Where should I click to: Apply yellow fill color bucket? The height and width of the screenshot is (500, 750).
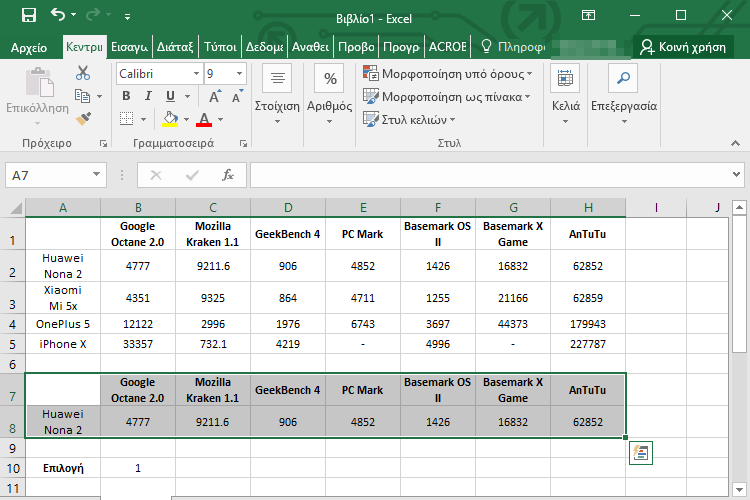(x=170, y=119)
